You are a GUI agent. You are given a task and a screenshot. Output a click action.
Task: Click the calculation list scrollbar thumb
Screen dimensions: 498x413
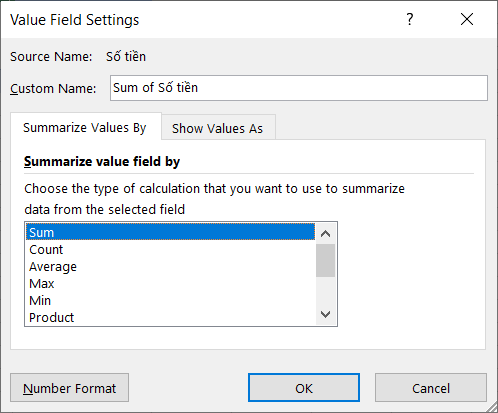325,260
